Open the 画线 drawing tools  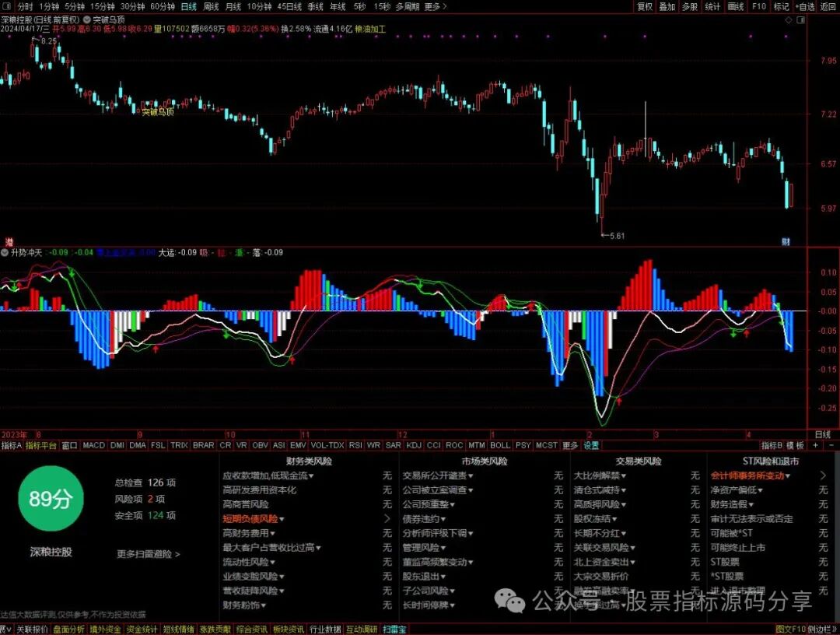[x=736, y=6]
